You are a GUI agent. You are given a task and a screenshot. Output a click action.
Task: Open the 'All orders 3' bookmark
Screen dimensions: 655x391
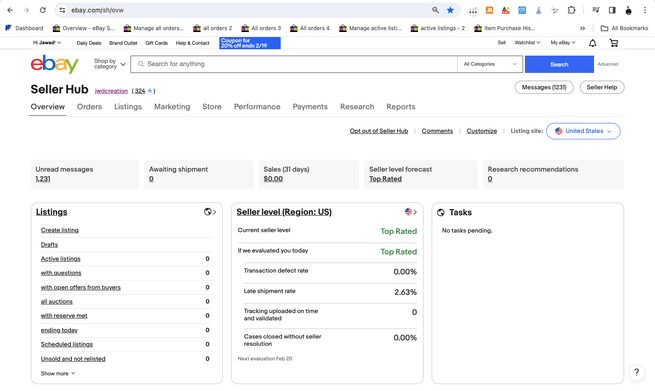[261, 28]
